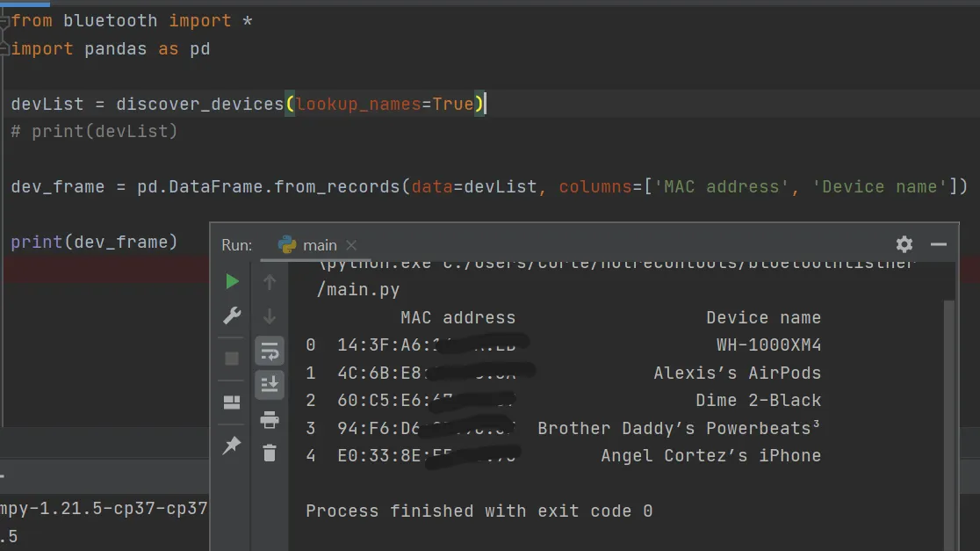Screen dimensions: 980x551
Task: Select the main run tab
Action: click(308, 244)
